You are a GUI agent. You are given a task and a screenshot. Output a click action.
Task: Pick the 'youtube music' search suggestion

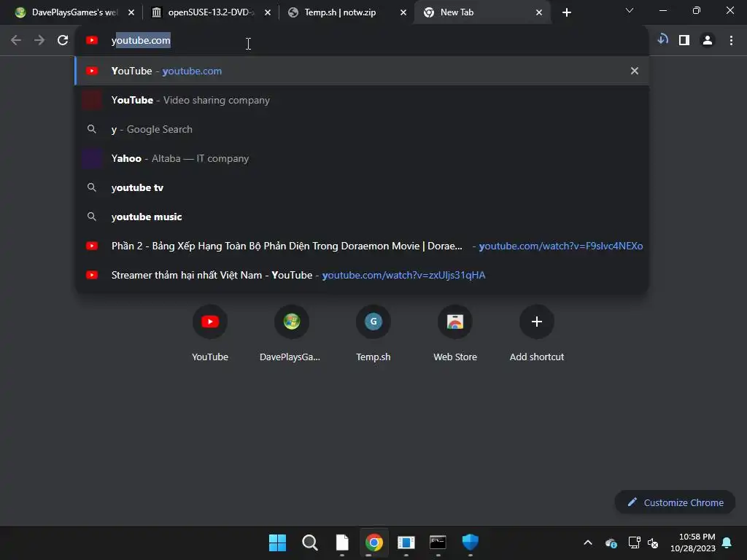(x=362, y=217)
